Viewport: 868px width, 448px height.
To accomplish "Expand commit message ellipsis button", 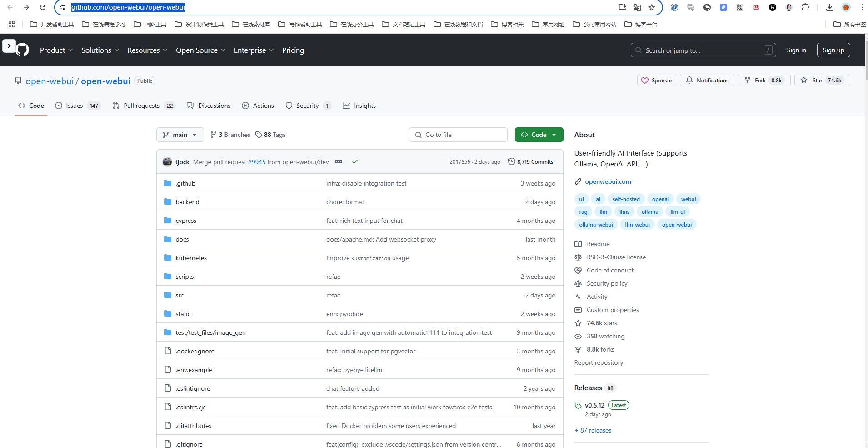I will tap(339, 162).
